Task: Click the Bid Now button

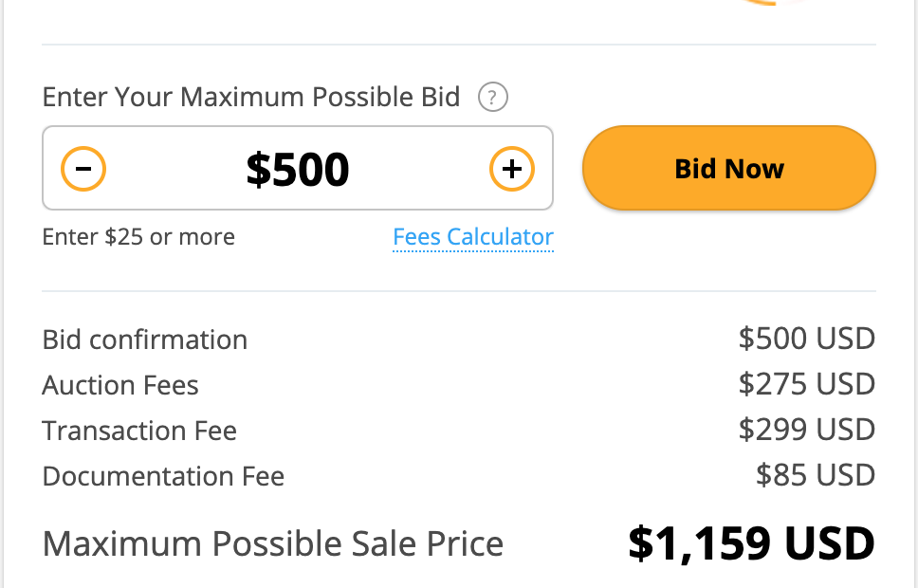Action: coord(729,168)
